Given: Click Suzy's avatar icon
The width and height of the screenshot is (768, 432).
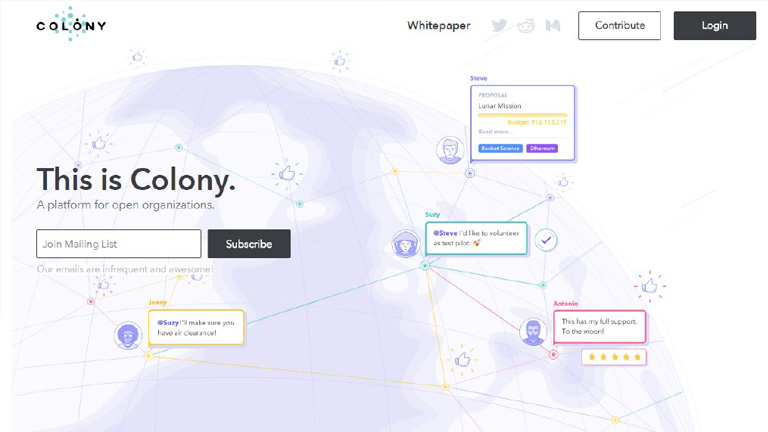Looking at the screenshot, I should [x=406, y=243].
